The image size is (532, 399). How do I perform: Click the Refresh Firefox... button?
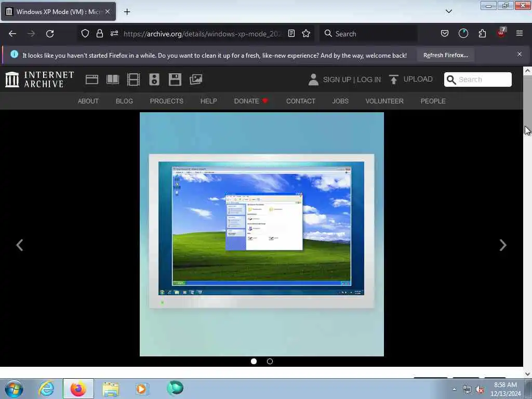[x=446, y=55]
